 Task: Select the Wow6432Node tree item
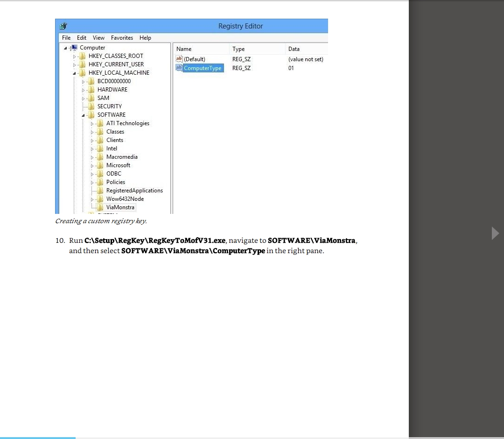[125, 199]
